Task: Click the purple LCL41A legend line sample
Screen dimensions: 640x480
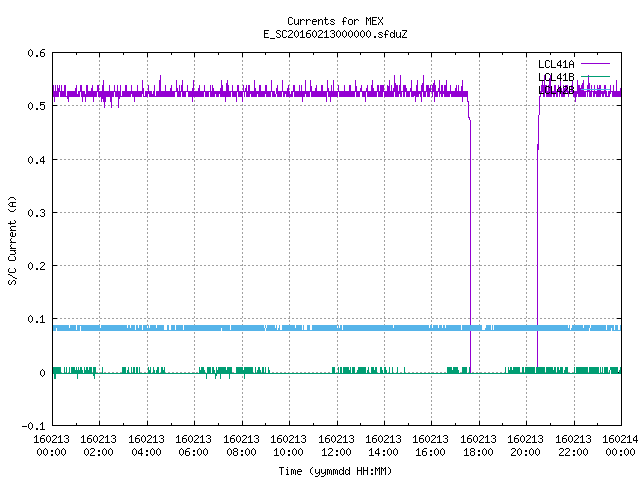Action: (595, 64)
